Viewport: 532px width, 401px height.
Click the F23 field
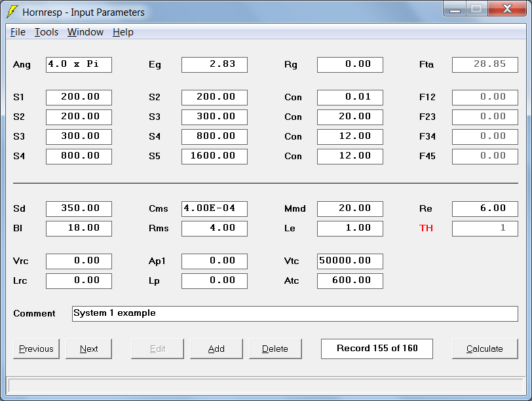485,117
